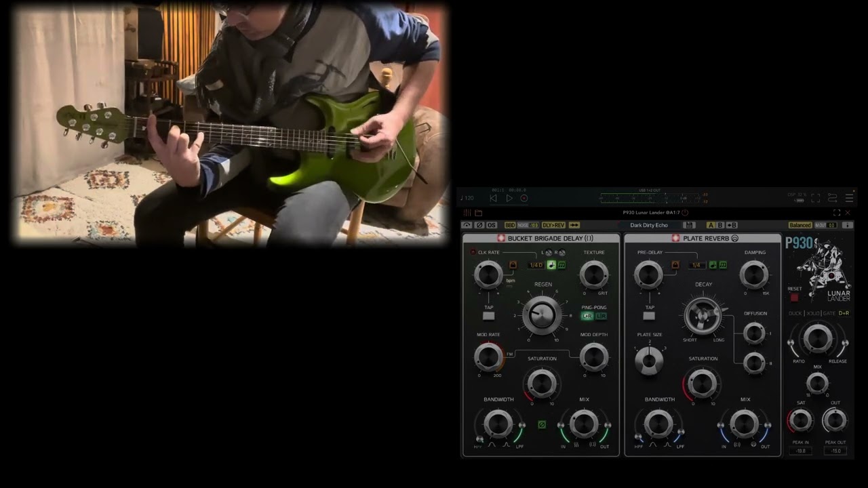868x488 pixels.
Task: Open the reverb 1/4 note value dropdown
Action: (x=696, y=265)
